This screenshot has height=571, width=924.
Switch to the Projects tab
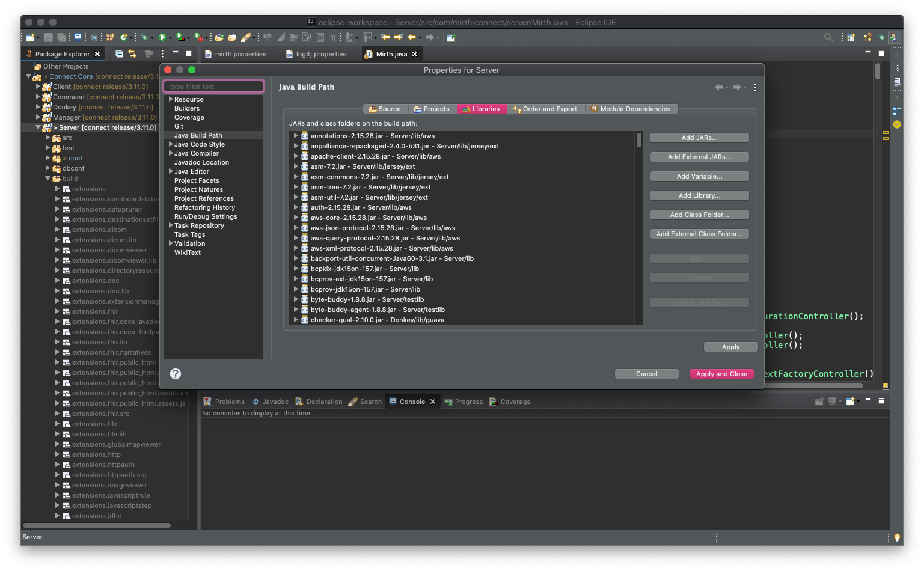point(432,109)
